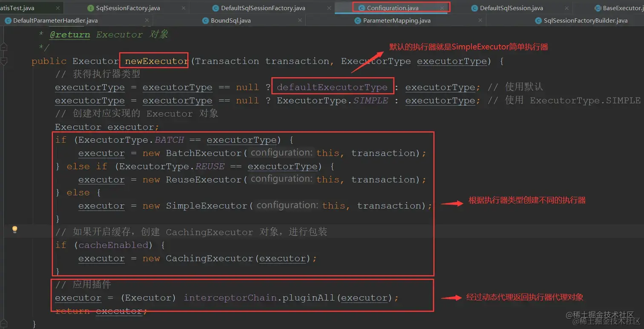Collapse the newExecutor method fold marker
644x329 pixels.
coord(4,61)
